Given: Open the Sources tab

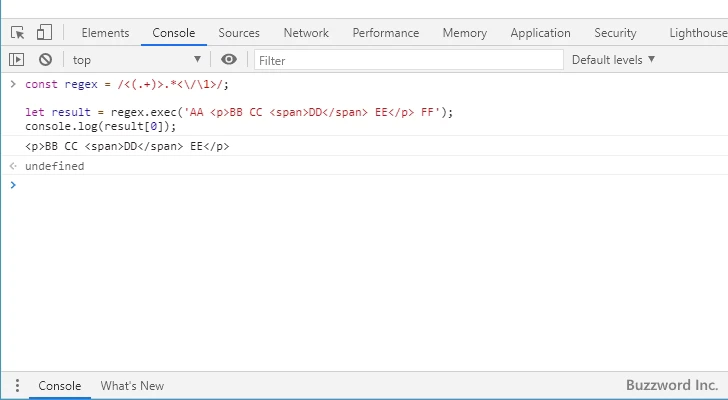Looking at the screenshot, I should (239, 33).
